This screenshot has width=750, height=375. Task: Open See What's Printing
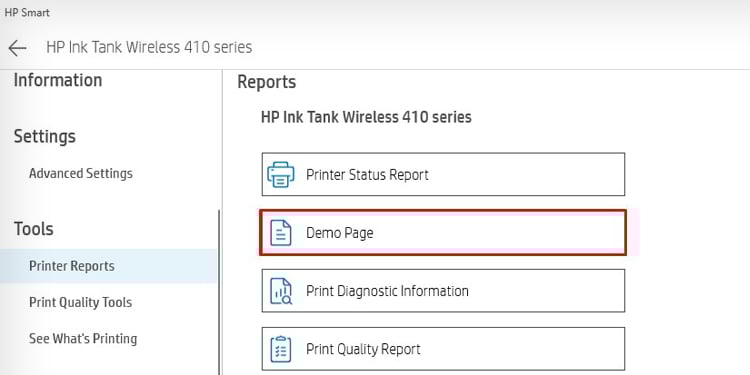point(83,339)
